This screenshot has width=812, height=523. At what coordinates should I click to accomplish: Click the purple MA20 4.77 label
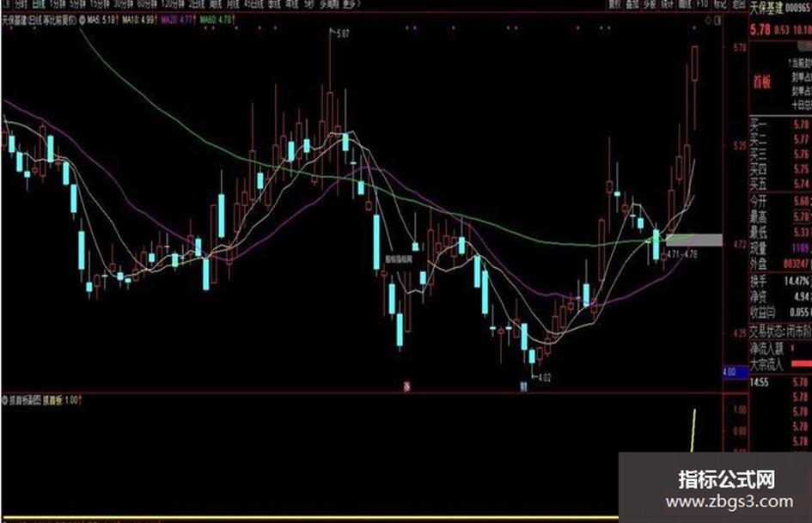click(177, 21)
